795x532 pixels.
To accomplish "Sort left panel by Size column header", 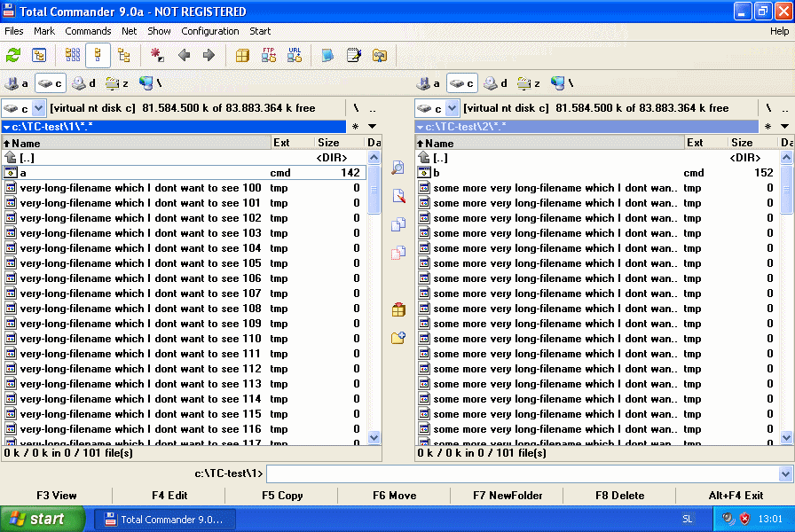I will coord(339,143).
